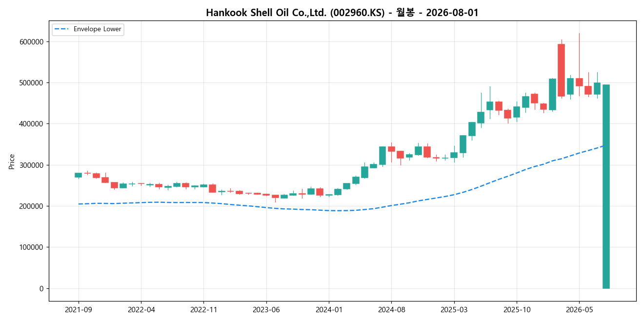Image resolution: width=644 pixels, height=322 pixels.
Task: Click the 2024-08 x-axis date label
Action: coord(392,310)
